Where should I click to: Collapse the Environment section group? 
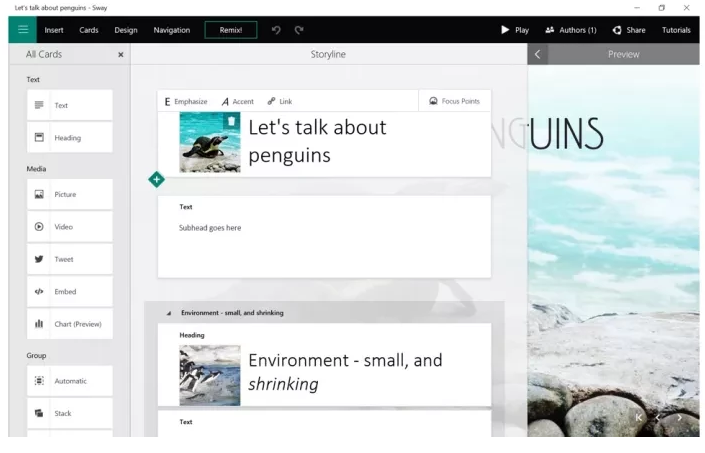[168, 313]
